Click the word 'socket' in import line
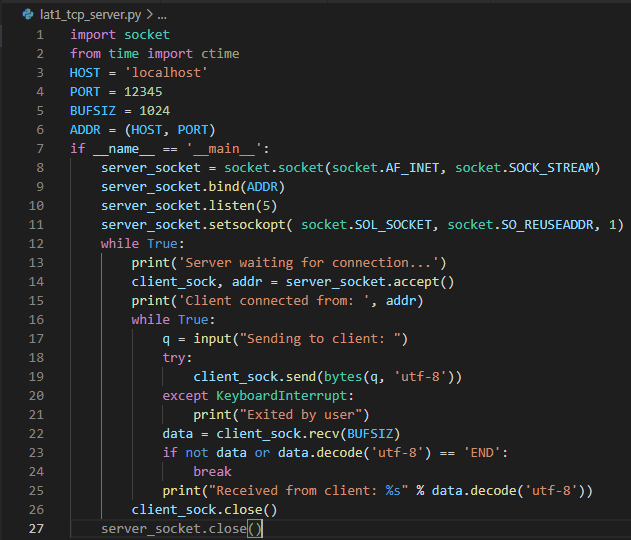Viewport: 631px width, 540px height. 147,35
